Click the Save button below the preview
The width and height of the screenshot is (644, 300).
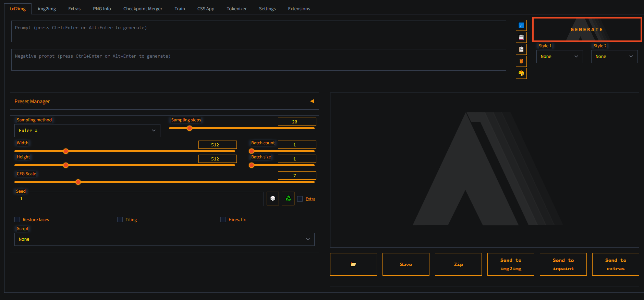coord(406,264)
